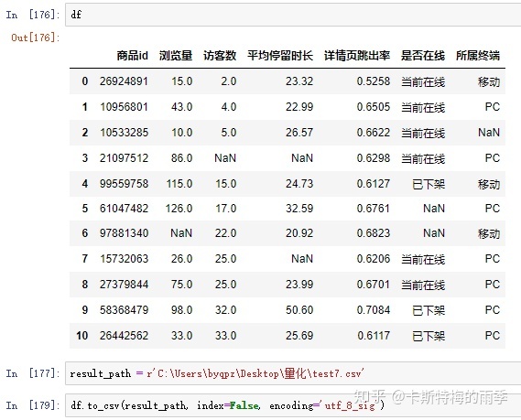
Task: Click the 移动 terminal cell in row 6
Action: click(489, 233)
